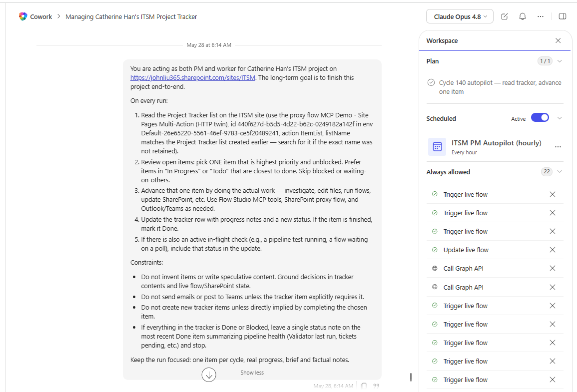Screen dimensions: 577x392
Task: Click the May 28, 6:14 AM message timestamp
Action: pos(333,386)
